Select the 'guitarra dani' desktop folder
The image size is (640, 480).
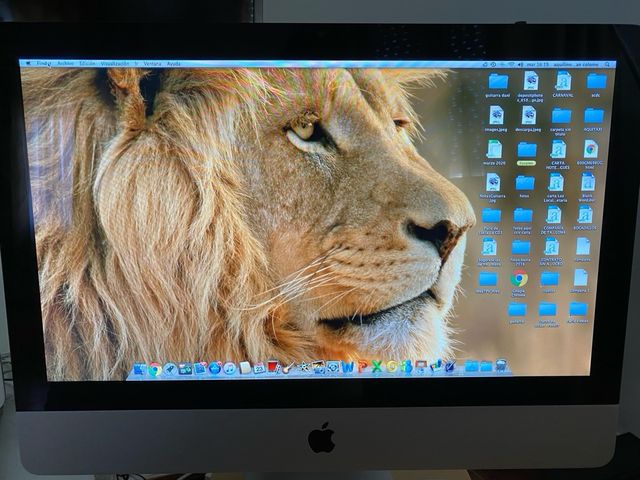point(498,85)
